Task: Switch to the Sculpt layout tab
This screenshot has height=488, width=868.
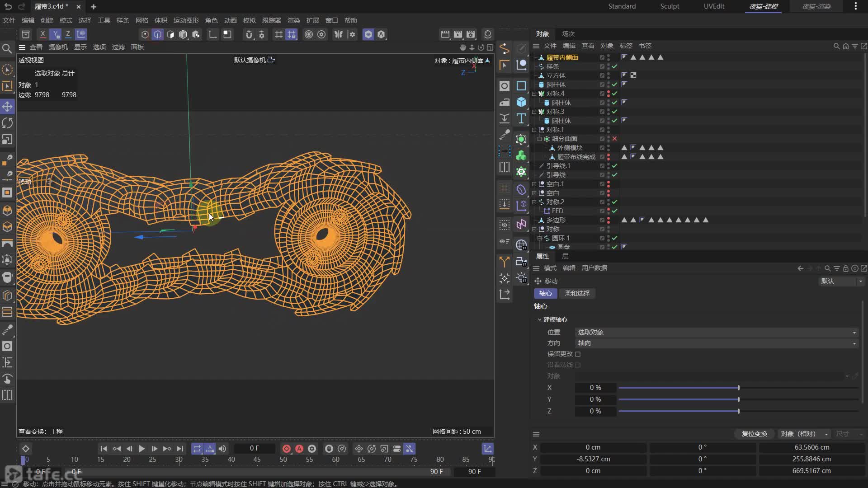Action: (x=670, y=6)
